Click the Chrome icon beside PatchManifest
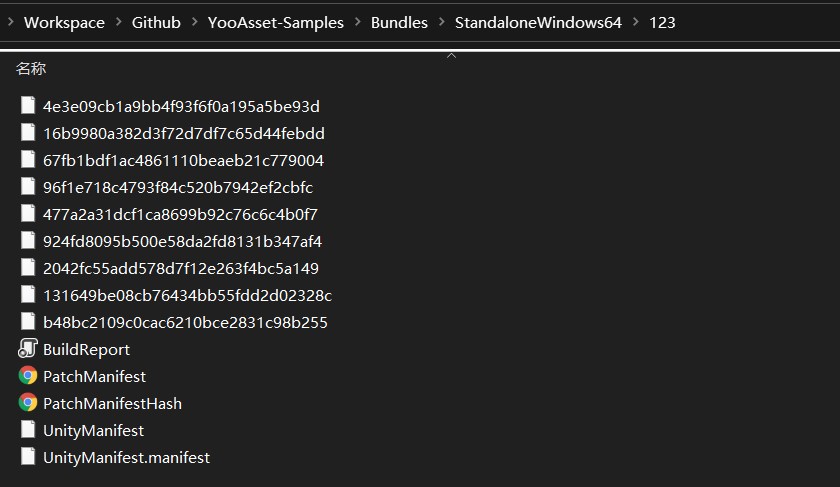The width and height of the screenshot is (840, 487). tap(28, 376)
